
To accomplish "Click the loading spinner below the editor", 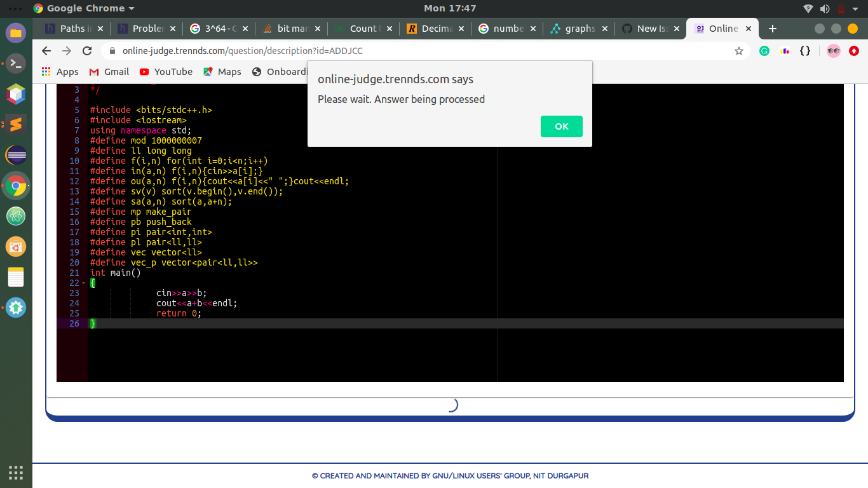I will [x=453, y=405].
